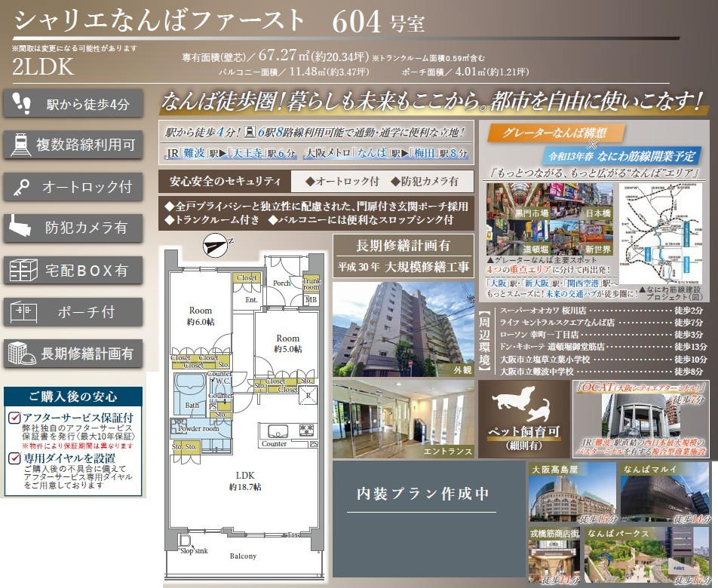Open the エントランス entrance photo
This screenshot has width=718, height=588.
[403, 419]
